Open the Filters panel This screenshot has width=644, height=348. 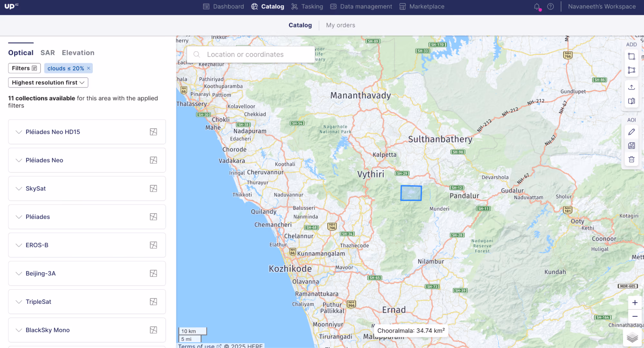[x=24, y=68]
